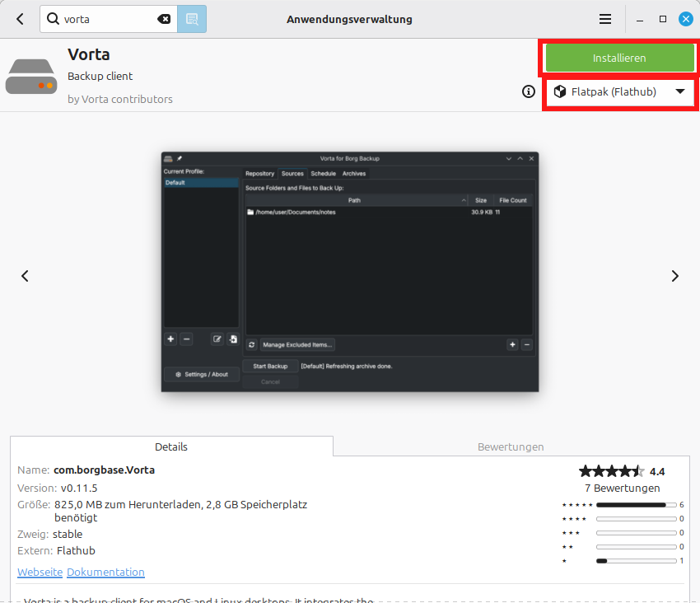Screen dimensions: 700x603
Task: Minimize the Anwendungsverwaltung window
Action: coord(640,20)
